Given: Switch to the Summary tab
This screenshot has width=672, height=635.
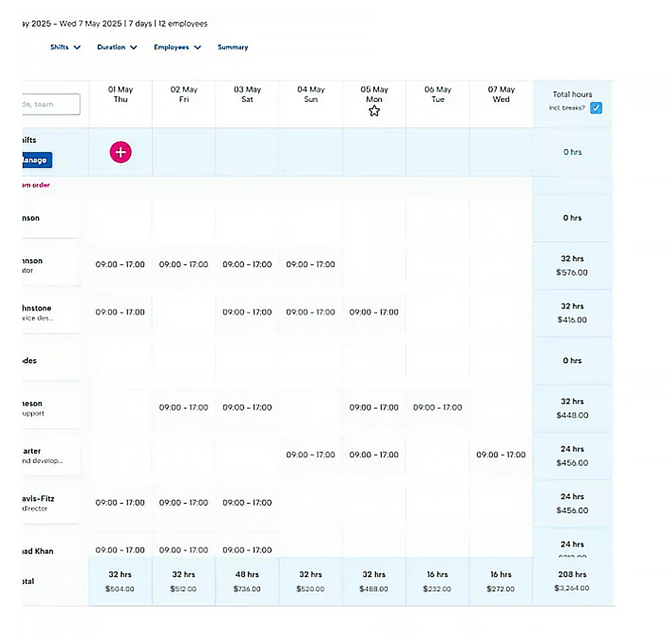Looking at the screenshot, I should click(232, 47).
